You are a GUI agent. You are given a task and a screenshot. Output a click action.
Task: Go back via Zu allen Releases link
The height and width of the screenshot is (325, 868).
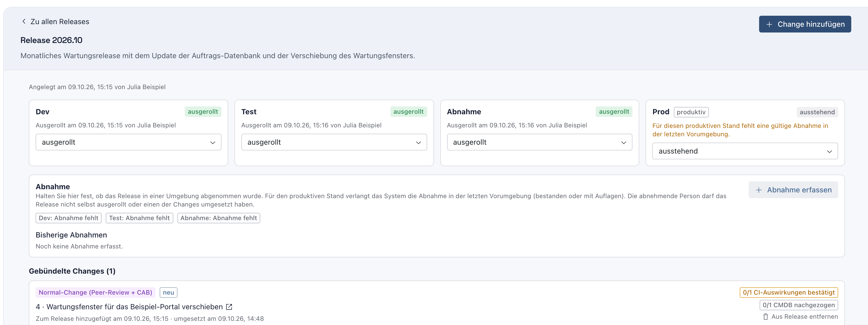click(x=55, y=21)
